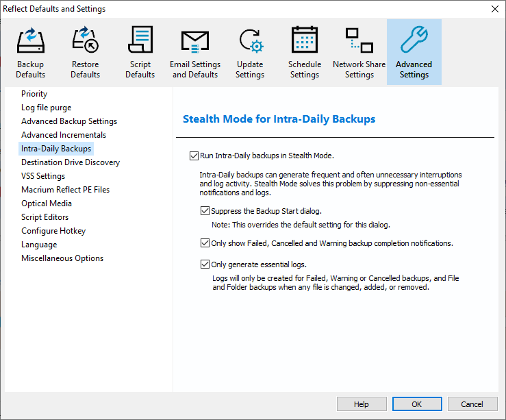Toggle Only show Failed, Cancelled and Warning notifications

coord(205,243)
